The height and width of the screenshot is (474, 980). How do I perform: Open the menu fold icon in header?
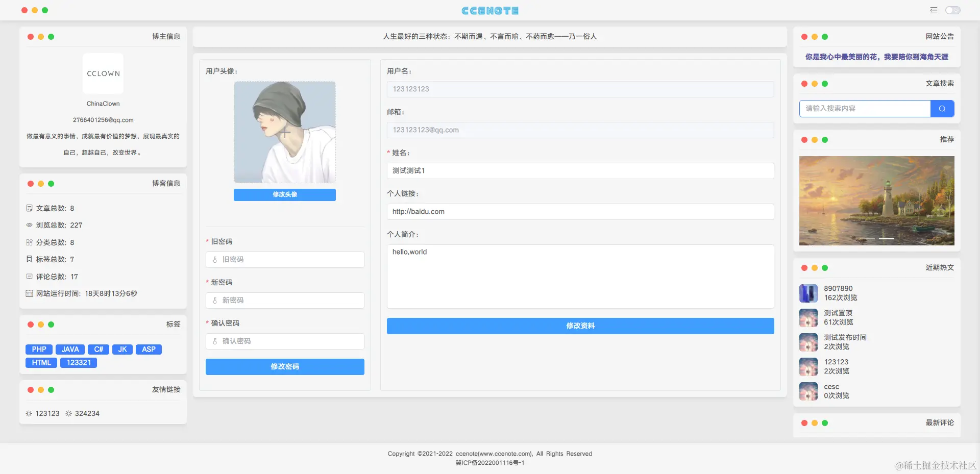point(934,10)
